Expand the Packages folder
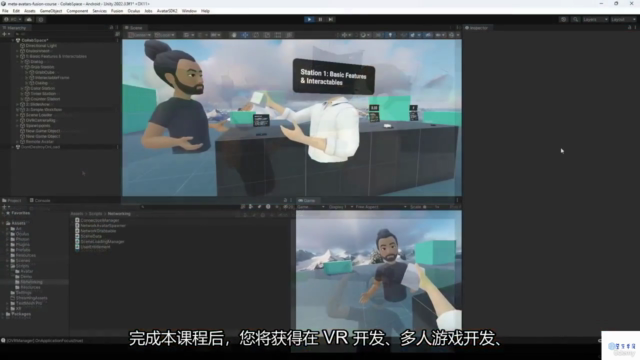Image resolution: width=640 pixels, height=360 pixels. (3, 314)
